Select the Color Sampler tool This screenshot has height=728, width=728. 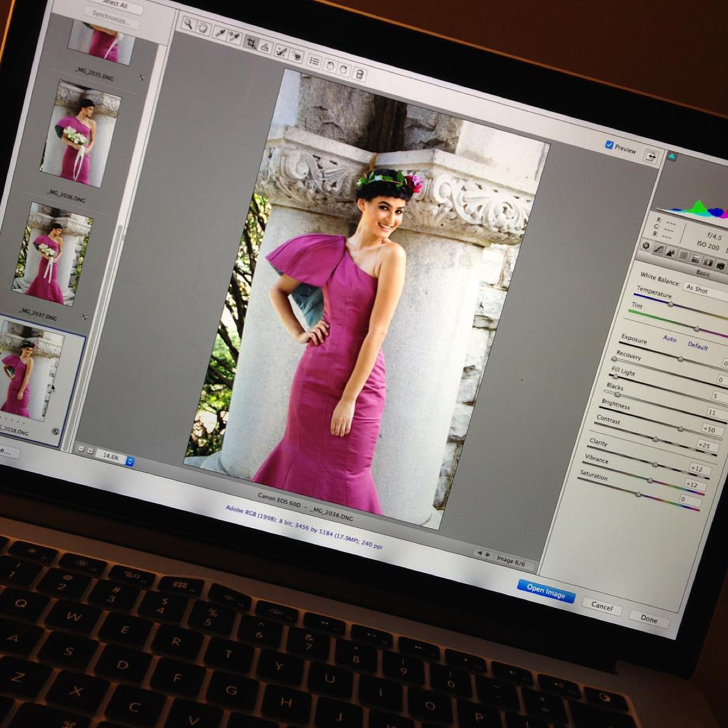(235, 37)
